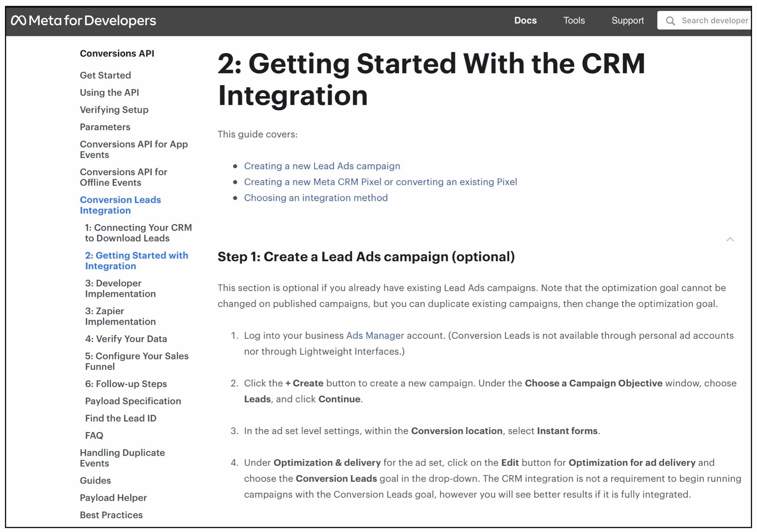Open Using the API page
Image resolution: width=757 pixels, height=532 pixels.
(x=110, y=92)
